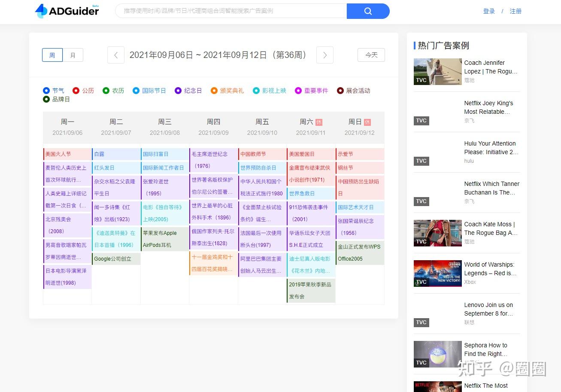
Task: Open the 美国爱国日 event
Action: tap(311, 154)
